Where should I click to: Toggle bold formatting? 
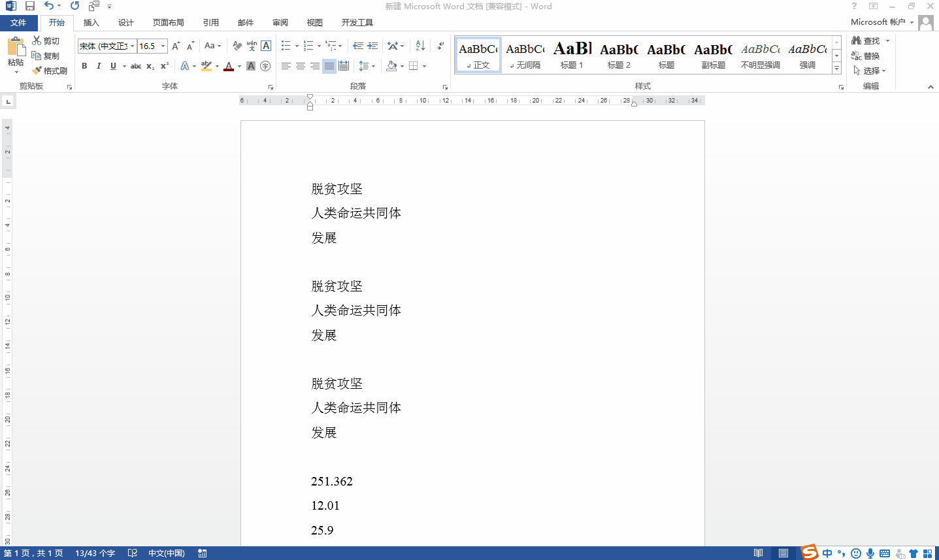[84, 66]
